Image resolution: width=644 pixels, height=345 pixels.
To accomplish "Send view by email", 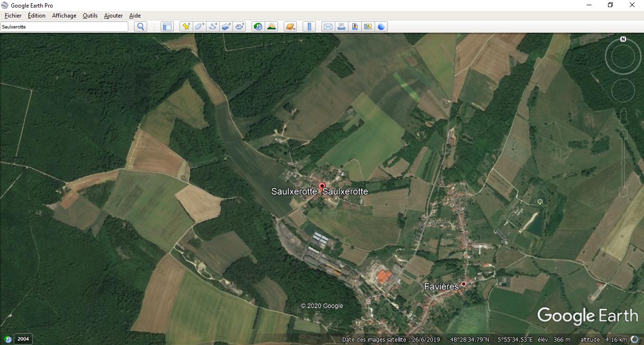I will pos(328,27).
